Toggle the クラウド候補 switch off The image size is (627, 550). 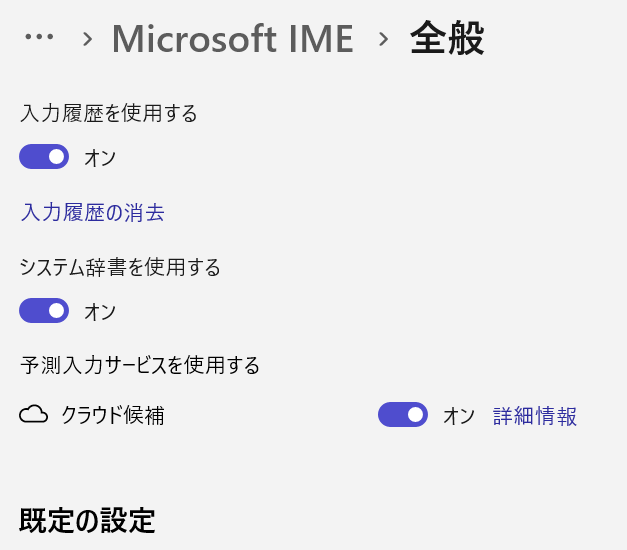click(x=403, y=415)
